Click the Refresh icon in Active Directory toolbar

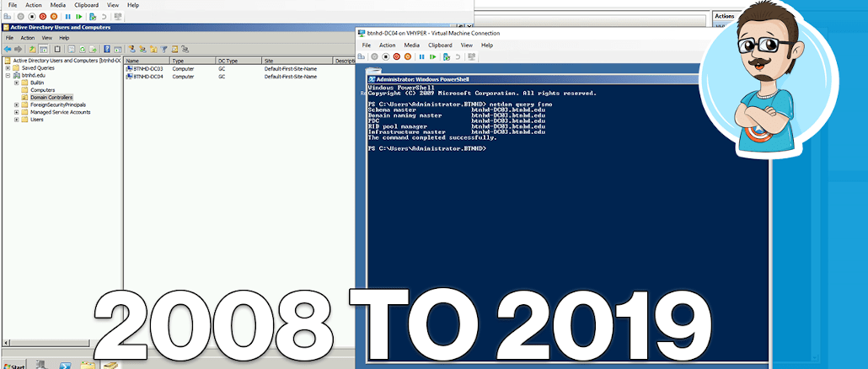(82, 49)
